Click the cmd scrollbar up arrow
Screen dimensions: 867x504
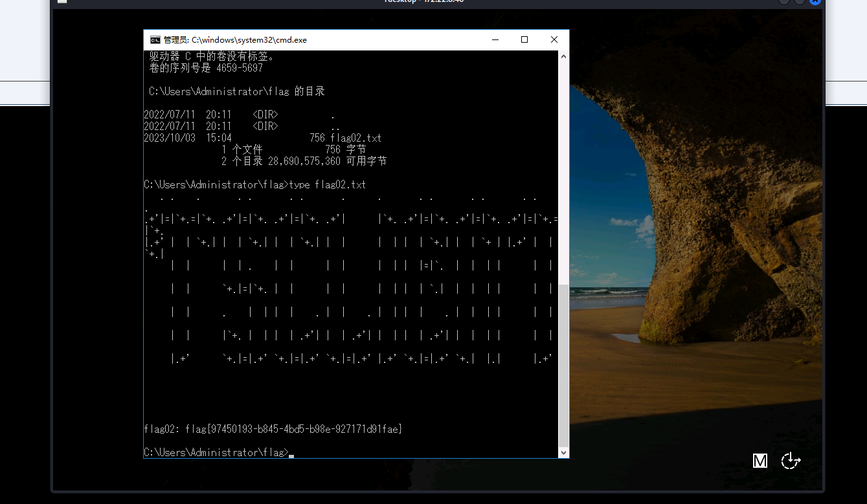(x=563, y=56)
